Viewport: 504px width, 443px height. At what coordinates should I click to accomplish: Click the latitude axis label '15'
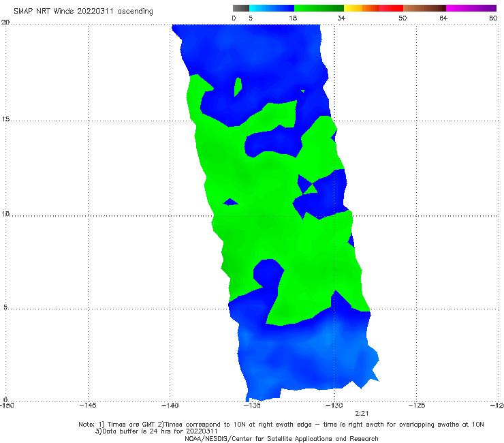coord(5,119)
